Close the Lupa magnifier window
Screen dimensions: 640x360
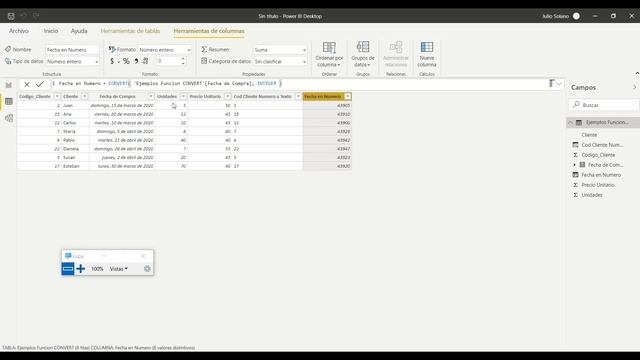pyautogui.click(x=143, y=256)
